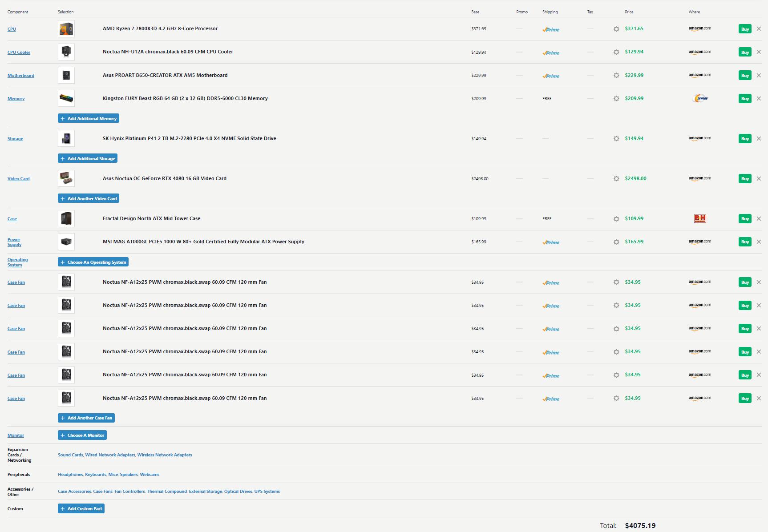Image resolution: width=768 pixels, height=532 pixels.
Task: Remove the Kingston FURY Beast memory
Action: (759, 98)
